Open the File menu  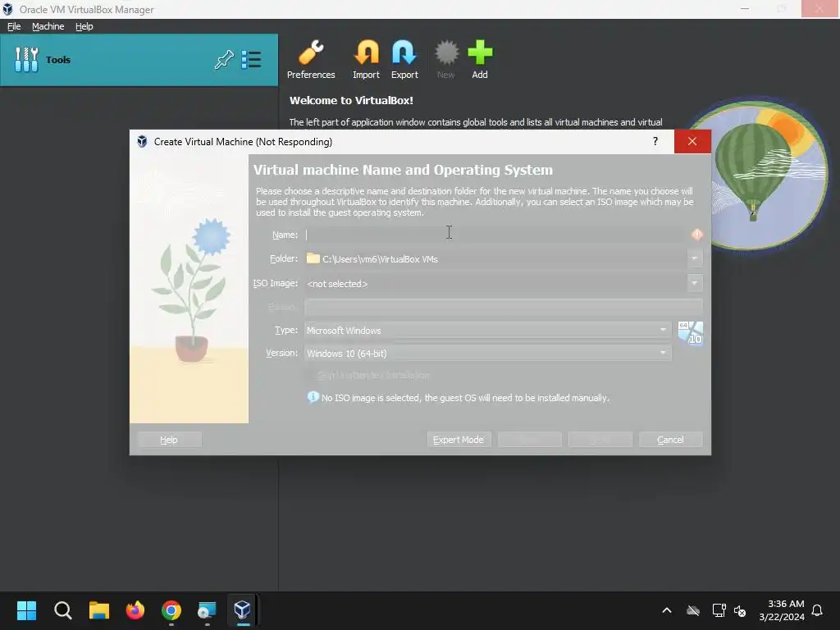tap(14, 26)
